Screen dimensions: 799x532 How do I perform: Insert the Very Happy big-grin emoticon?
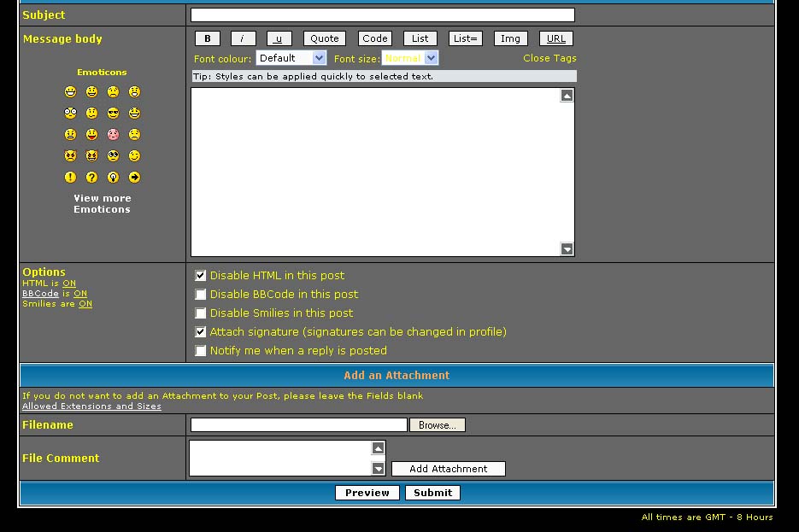point(70,91)
